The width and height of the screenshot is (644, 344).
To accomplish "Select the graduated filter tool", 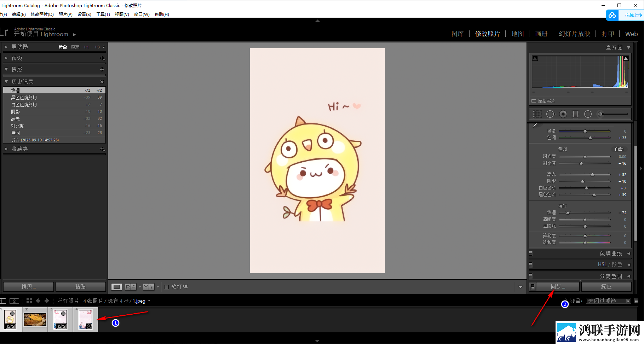I will click(575, 114).
